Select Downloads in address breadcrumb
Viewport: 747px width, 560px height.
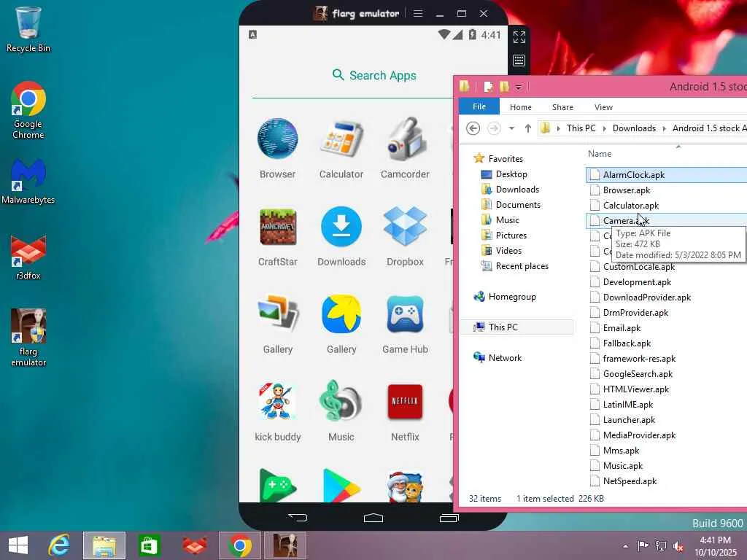(x=634, y=128)
